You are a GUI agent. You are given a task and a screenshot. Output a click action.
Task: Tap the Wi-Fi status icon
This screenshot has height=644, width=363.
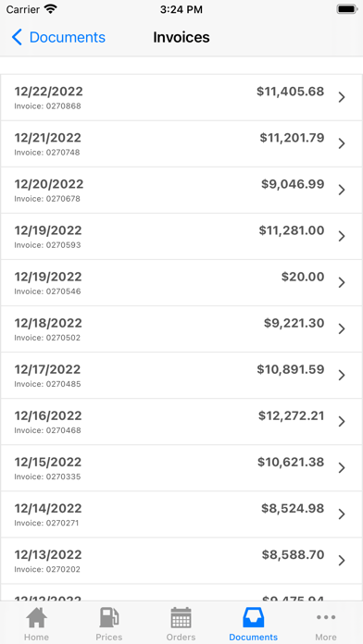coord(51,9)
